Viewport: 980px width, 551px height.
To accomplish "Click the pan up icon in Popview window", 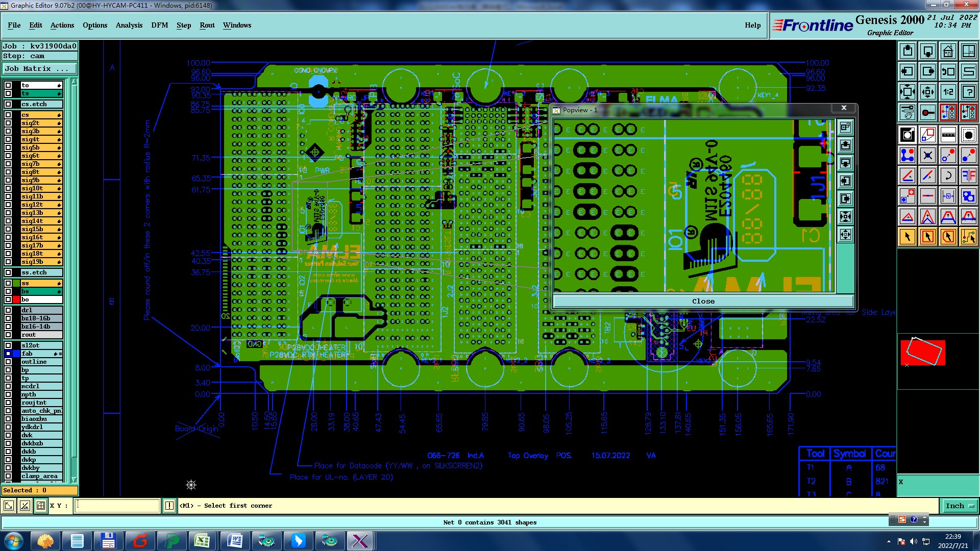I will click(x=846, y=145).
